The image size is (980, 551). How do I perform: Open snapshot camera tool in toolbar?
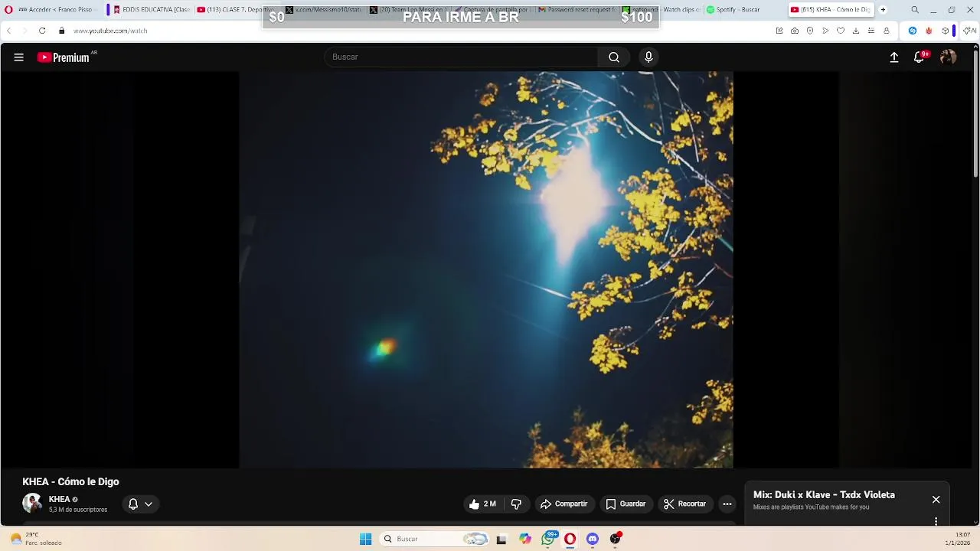coord(795,31)
